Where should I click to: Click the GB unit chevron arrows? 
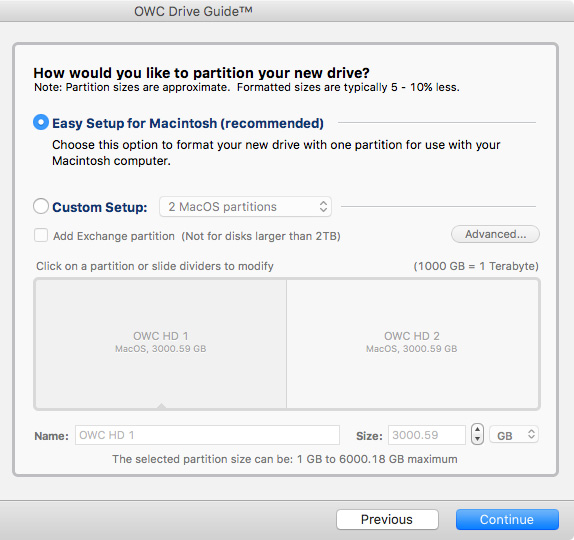coord(531,435)
